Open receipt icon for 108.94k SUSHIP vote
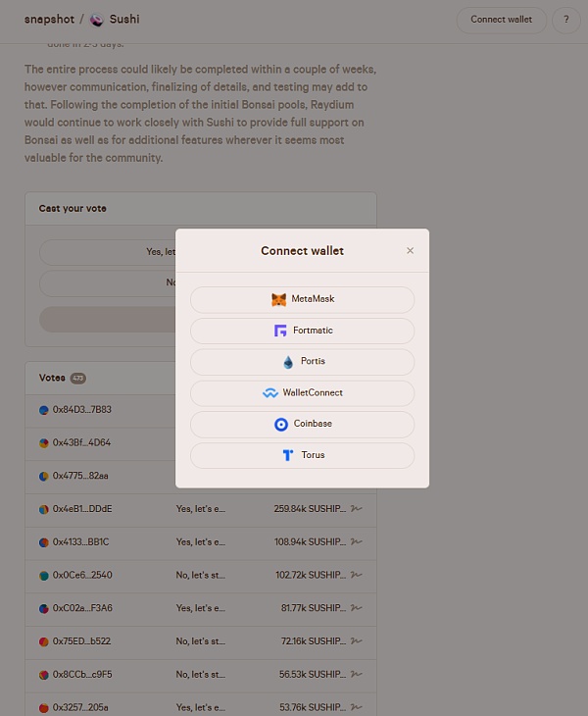This screenshot has width=588, height=716. click(357, 542)
